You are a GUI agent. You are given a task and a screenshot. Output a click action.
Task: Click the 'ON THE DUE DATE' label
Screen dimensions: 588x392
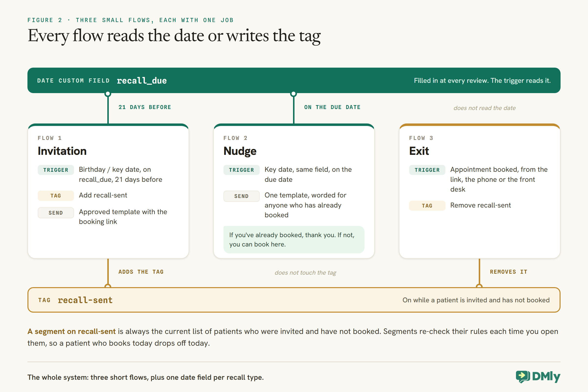coord(332,107)
